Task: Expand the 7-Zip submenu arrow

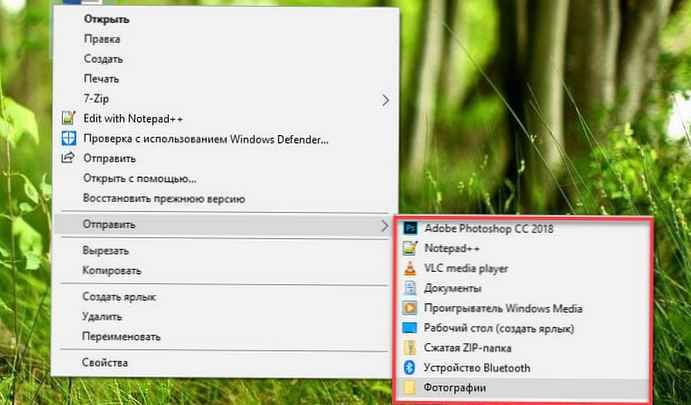Action: 386,100
